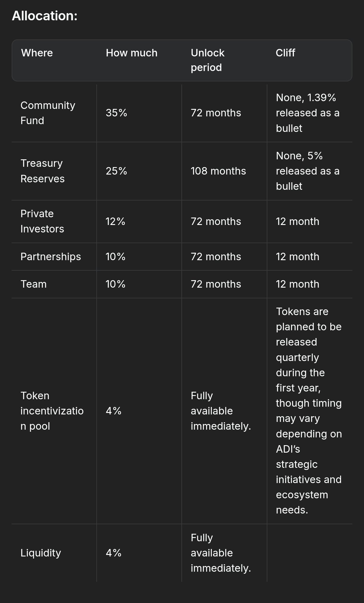The width and height of the screenshot is (364, 603).
Task: Select the Token incentivization pool label
Action: click(x=52, y=411)
